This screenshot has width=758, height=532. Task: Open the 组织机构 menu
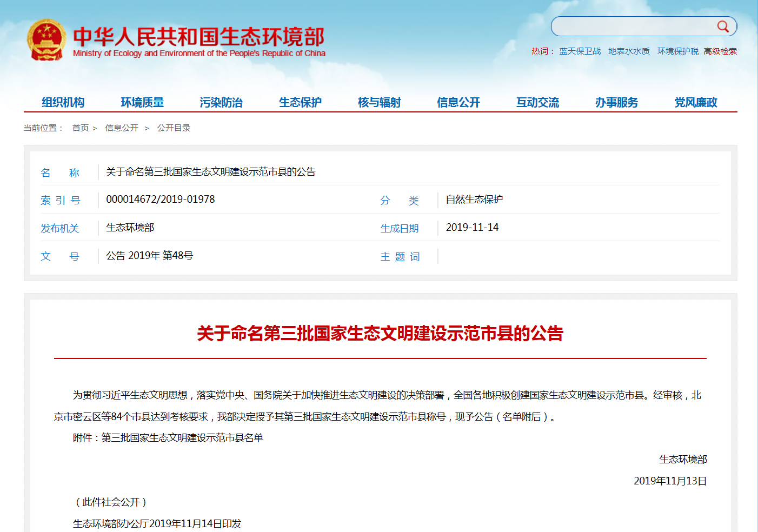(x=63, y=102)
